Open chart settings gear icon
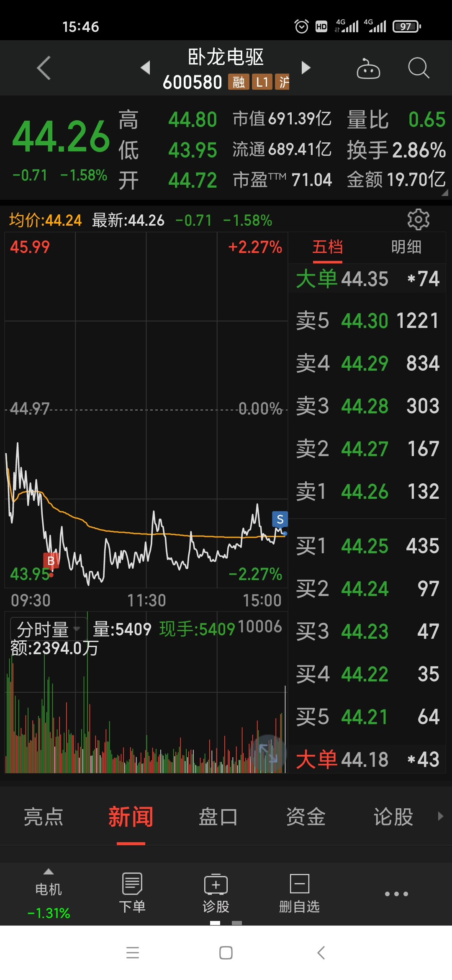Viewport: 452px width, 980px height. click(418, 219)
